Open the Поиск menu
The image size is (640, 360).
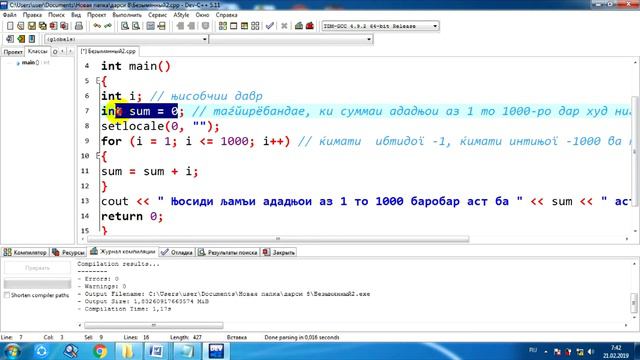(56, 15)
